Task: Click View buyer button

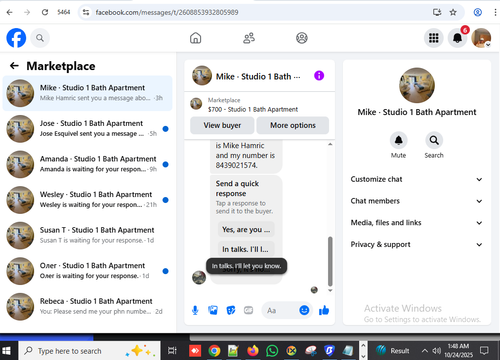Action: click(222, 125)
